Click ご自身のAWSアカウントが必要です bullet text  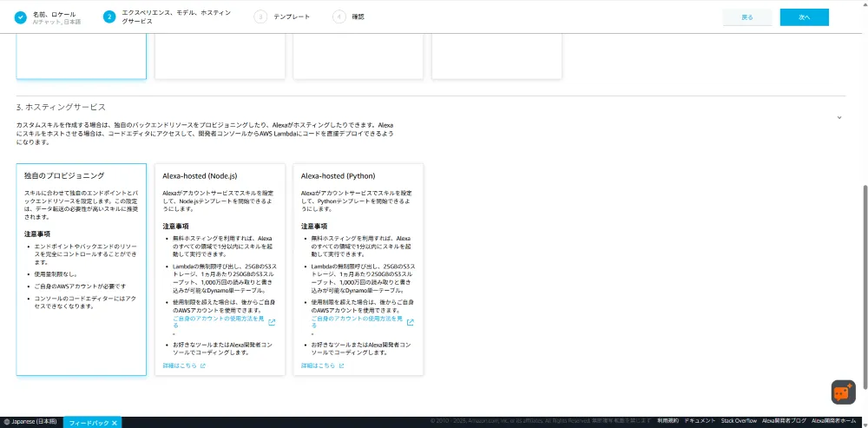coord(80,286)
